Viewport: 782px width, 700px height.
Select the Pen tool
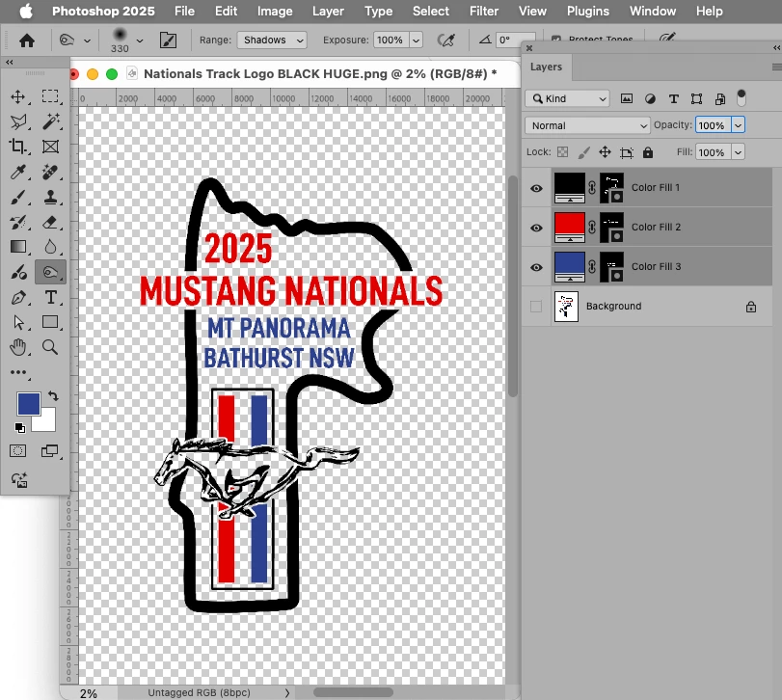(18, 298)
